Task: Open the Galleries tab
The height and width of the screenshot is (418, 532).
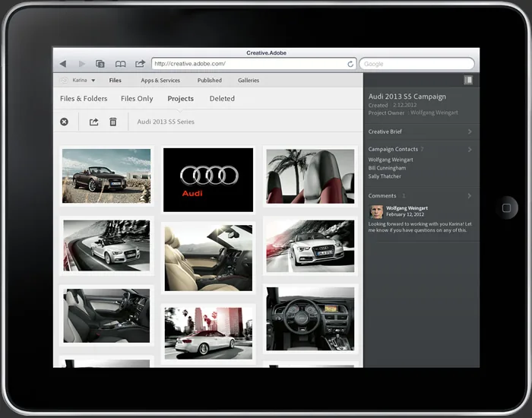Action: [249, 81]
